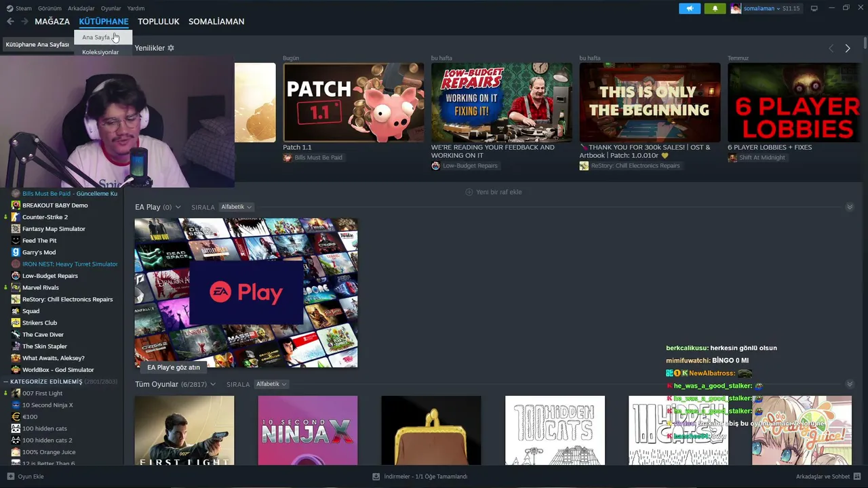This screenshot has height=488, width=868.
Task: Click Yeni bir raf ekle to add shelf
Action: click(494, 192)
